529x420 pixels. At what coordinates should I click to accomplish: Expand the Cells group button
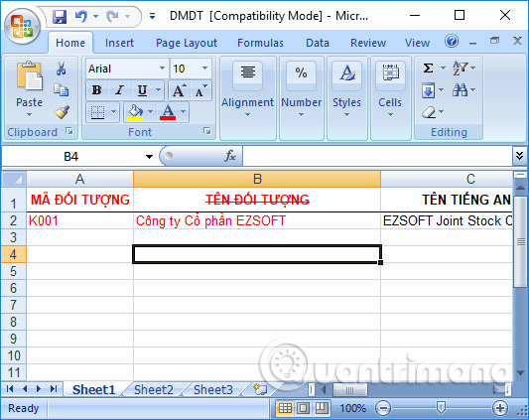[x=390, y=98]
